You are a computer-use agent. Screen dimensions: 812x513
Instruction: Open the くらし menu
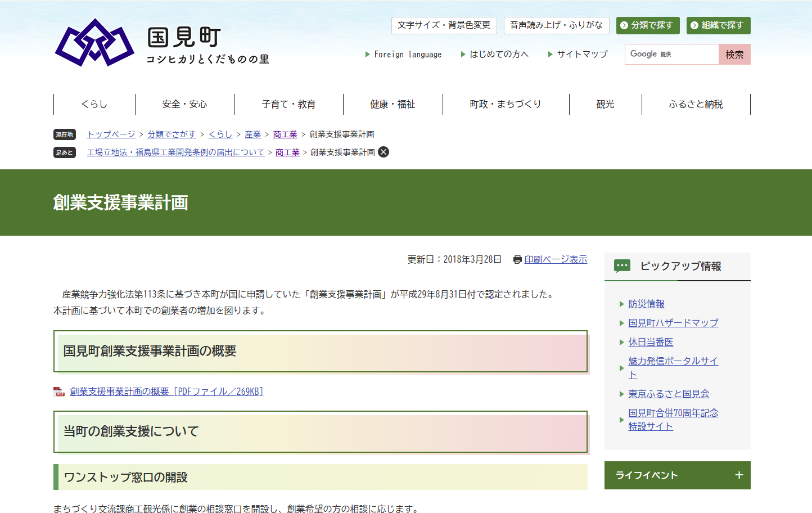tap(94, 104)
